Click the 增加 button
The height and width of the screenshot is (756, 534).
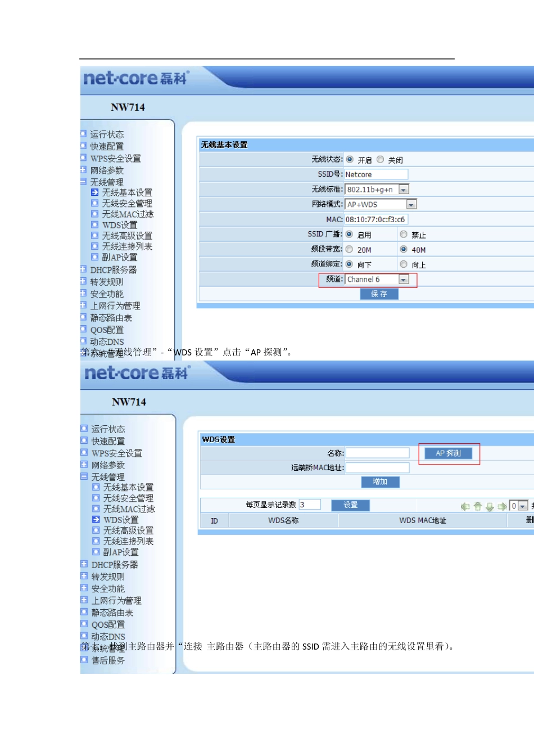pyautogui.click(x=381, y=481)
